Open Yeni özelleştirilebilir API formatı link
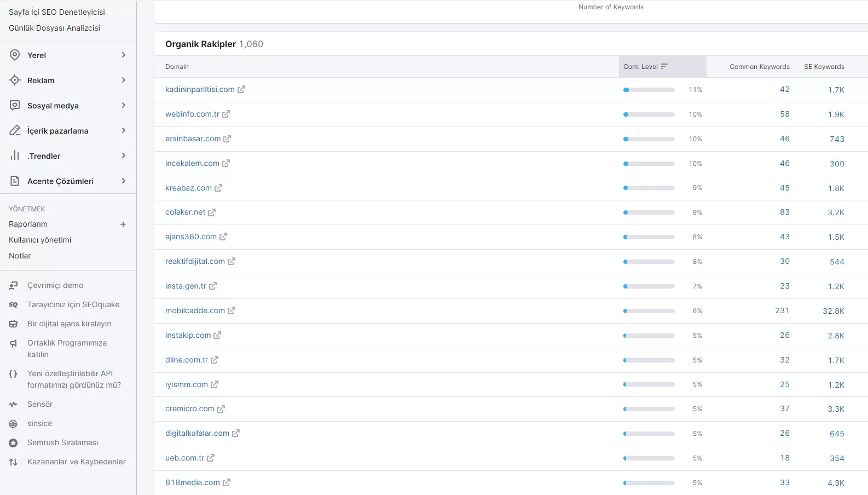This screenshot has height=495, width=868. click(74, 379)
